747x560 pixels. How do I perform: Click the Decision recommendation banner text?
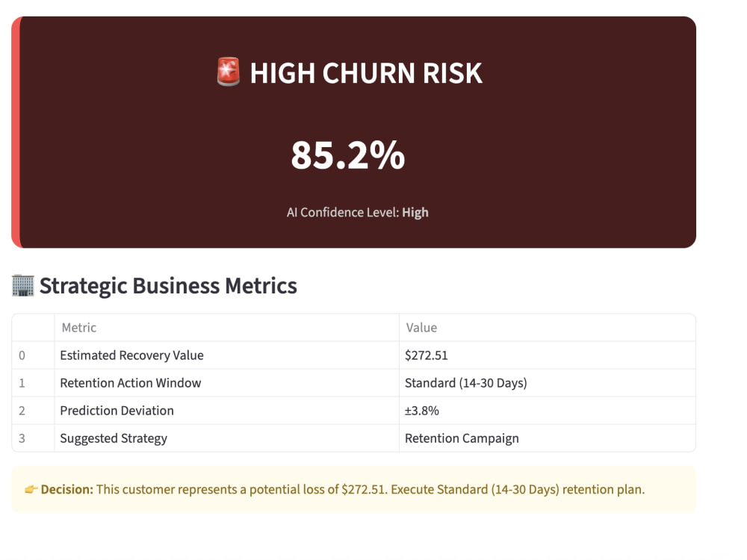coord(336,489)
